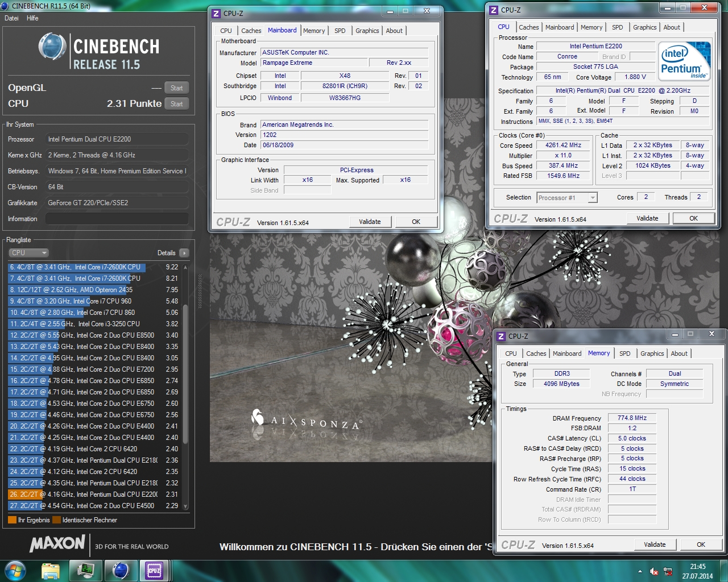This screenshot has height=582, width=728.
Task: Open SPD tab in Mainboard CPU-Z window
Action: click(340, 31)
